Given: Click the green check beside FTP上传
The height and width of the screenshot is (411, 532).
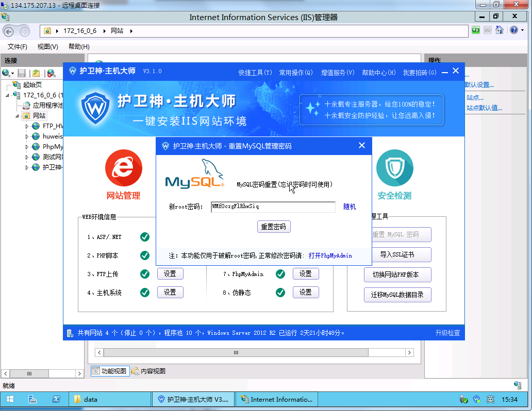Looking at the screenshot, I should (x=145, y=273).
